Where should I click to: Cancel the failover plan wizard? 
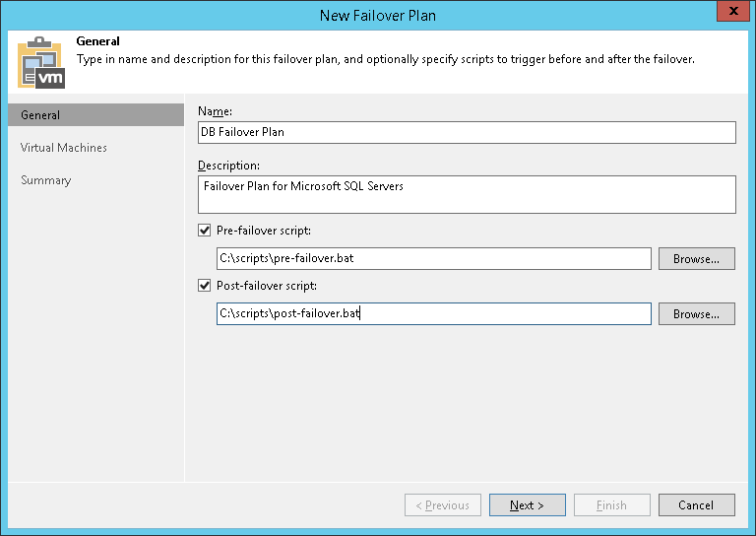696,505
